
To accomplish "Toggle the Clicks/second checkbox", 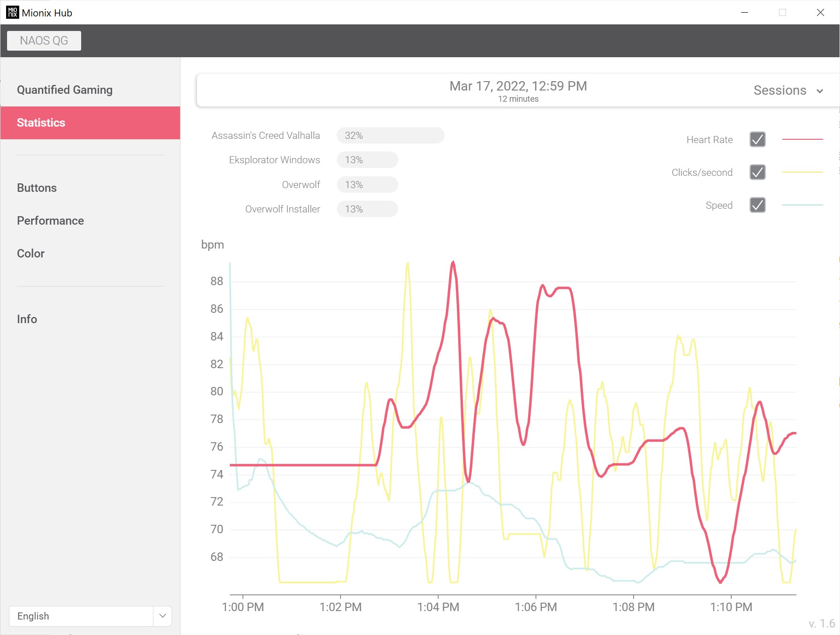I will pyautogui.click(x=757, y=173).
